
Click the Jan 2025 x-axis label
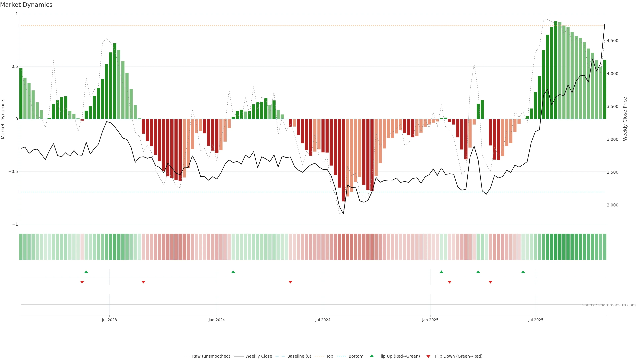coord(430,320)
